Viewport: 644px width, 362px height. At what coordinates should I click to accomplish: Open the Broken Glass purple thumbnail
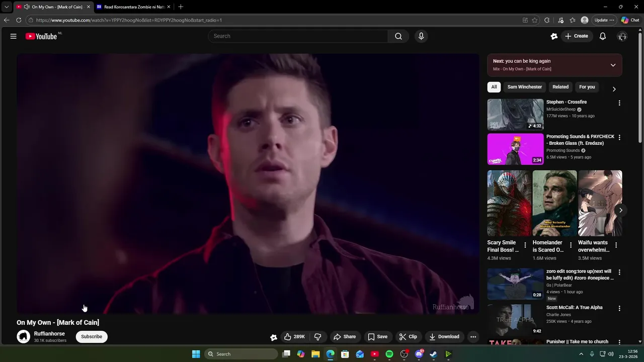click(x=515, y=149)
